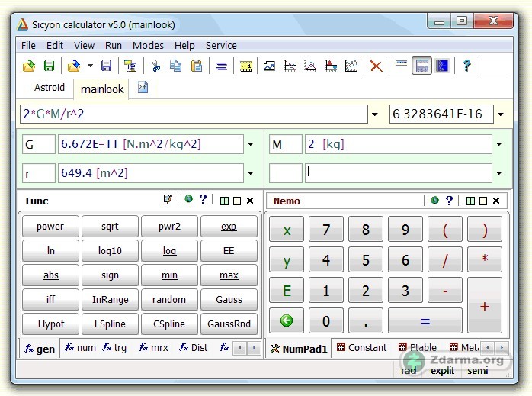Screen dimensions: 532x396
Task: Insert the sqrt function
Action: tap(110, 226)
